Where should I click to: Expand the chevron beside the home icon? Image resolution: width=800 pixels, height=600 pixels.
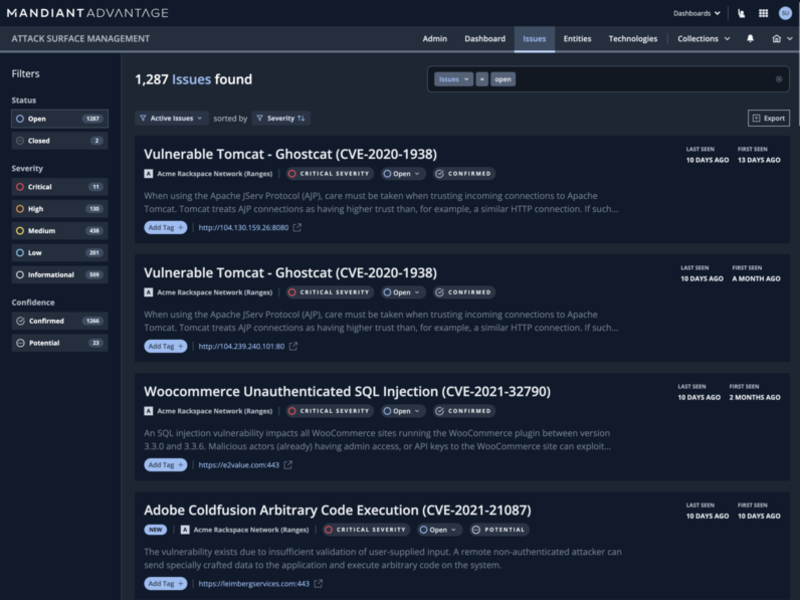pos(790,39)
